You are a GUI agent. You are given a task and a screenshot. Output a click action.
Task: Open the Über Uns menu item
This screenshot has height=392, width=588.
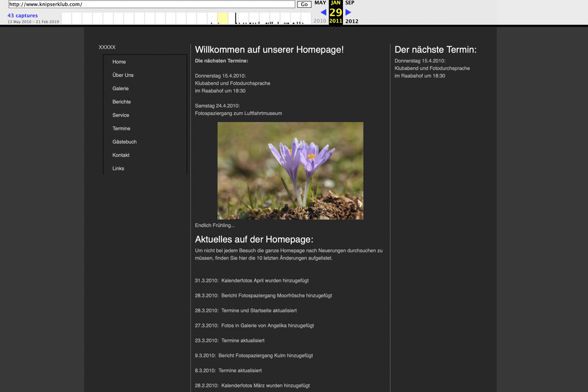point(123,75)
